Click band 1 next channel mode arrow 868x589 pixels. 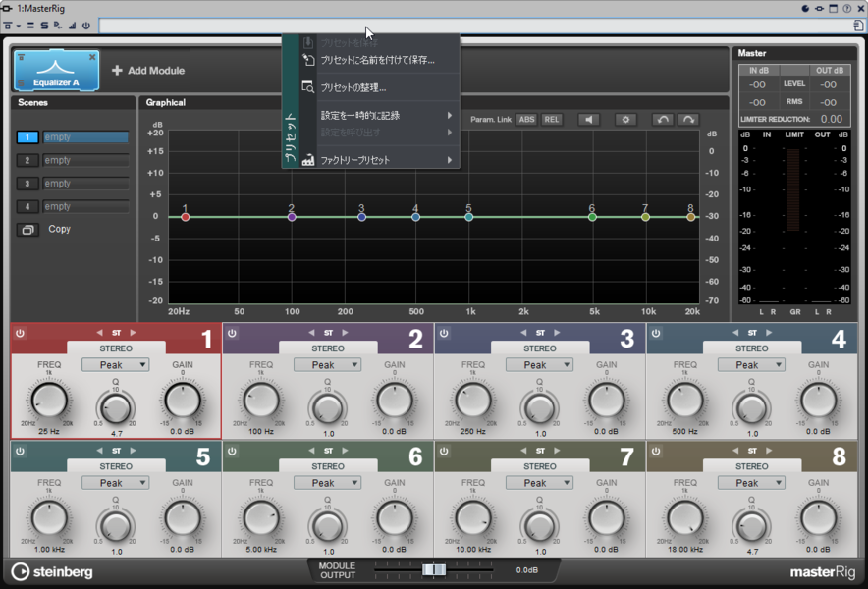point(133,333)
